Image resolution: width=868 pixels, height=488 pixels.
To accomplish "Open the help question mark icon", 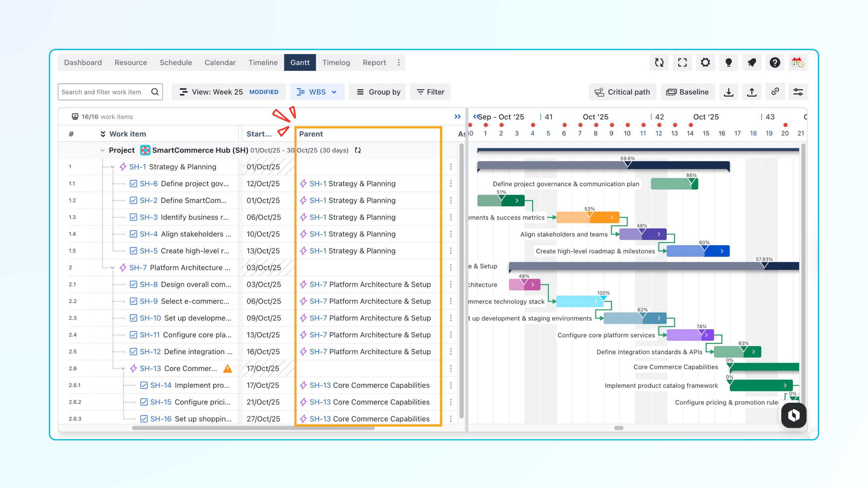I will 775,63.
